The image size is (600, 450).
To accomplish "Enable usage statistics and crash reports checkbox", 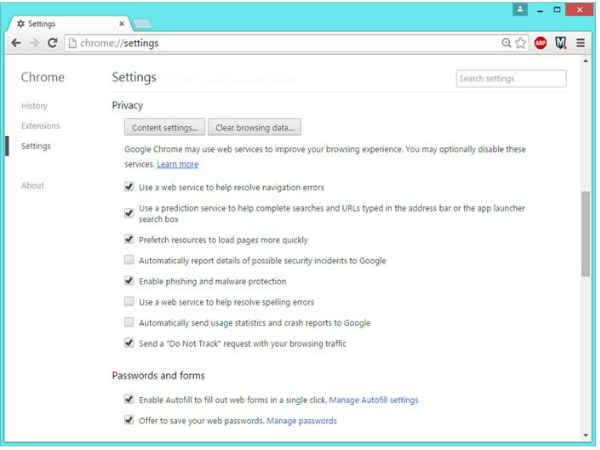I will (129, 322).
